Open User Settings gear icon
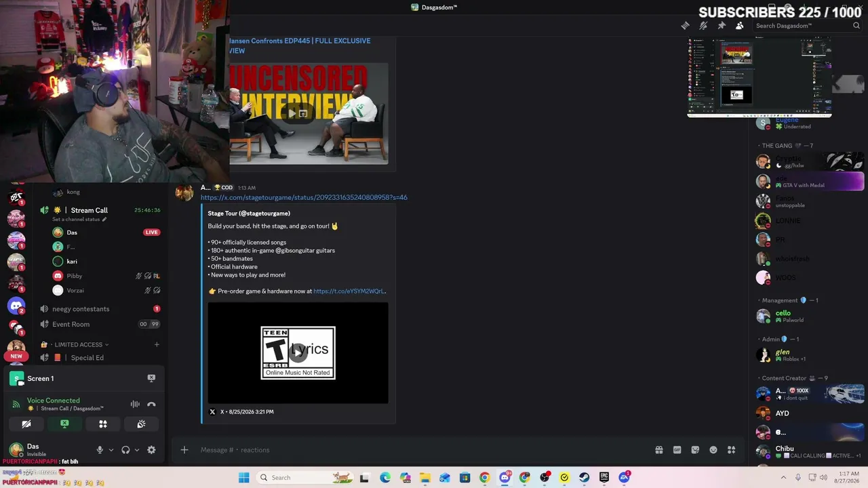Image resolution: width=868 pixels, height=488 pixels. point(151,450)
